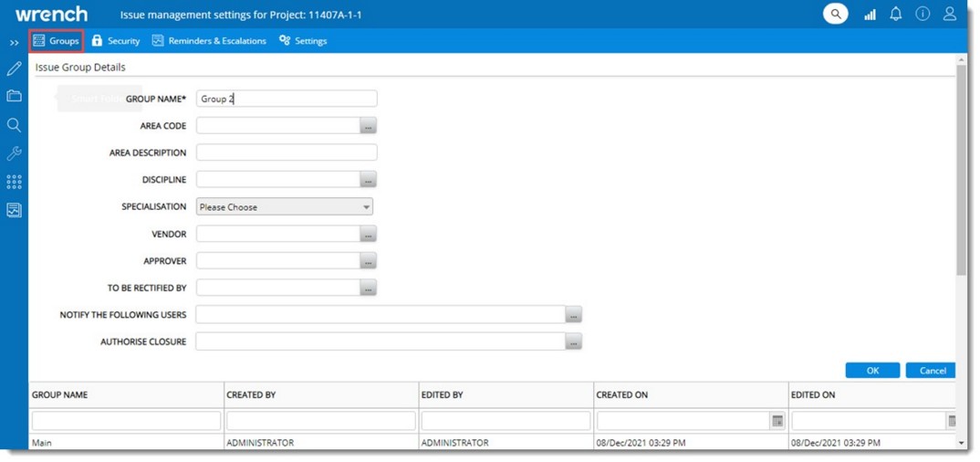Click the pencil edit icon in sidebar
Screen dimensions: 980x462
point(14,68)
